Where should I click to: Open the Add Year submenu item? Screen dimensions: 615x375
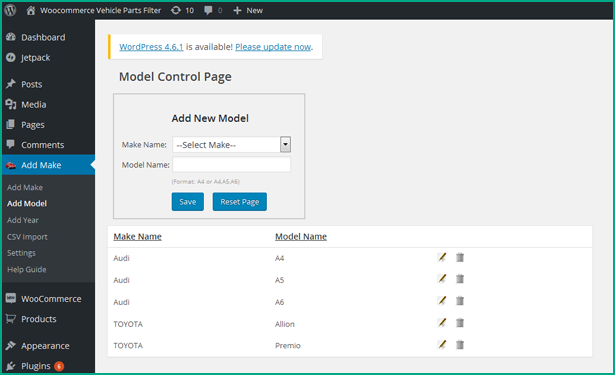point(23,220)
